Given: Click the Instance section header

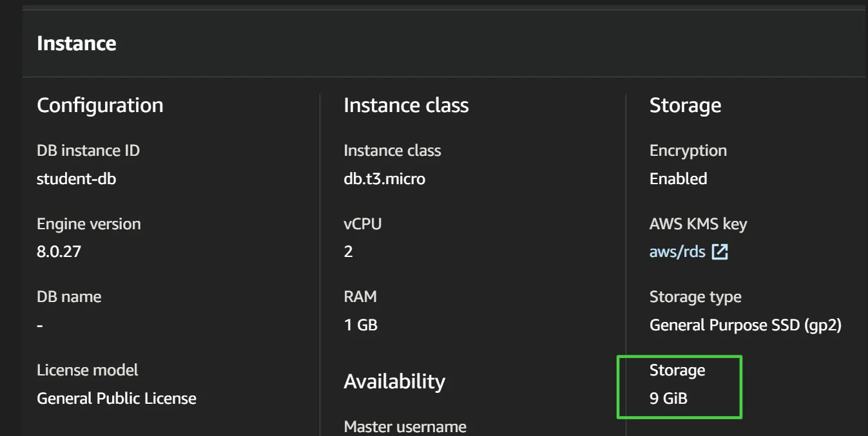Looking at the screenshot, I should (76, 44).
